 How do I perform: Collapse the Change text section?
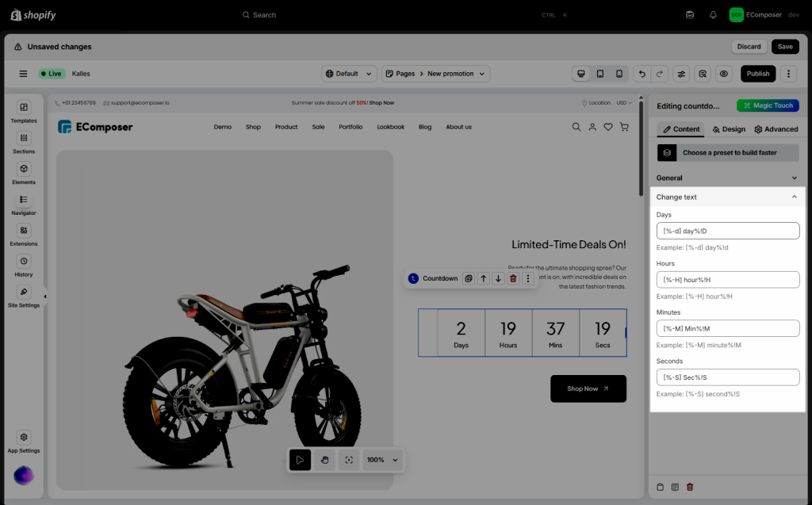pos(794,197)
